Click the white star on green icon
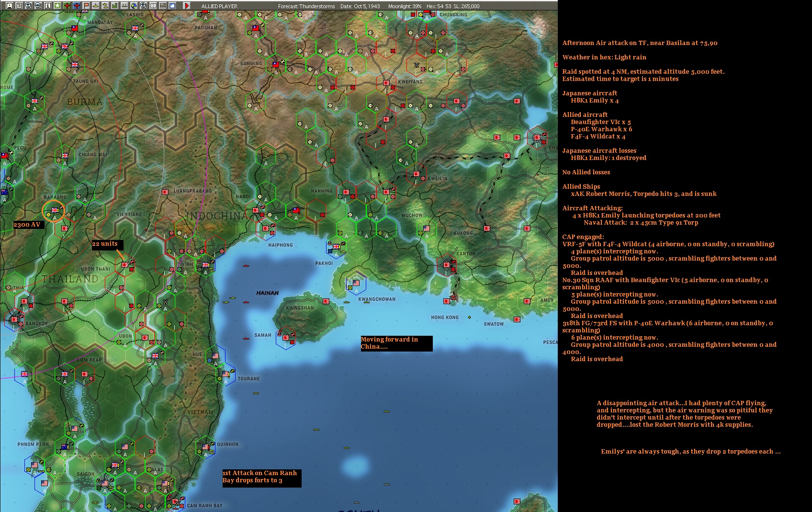 point(57,6)
